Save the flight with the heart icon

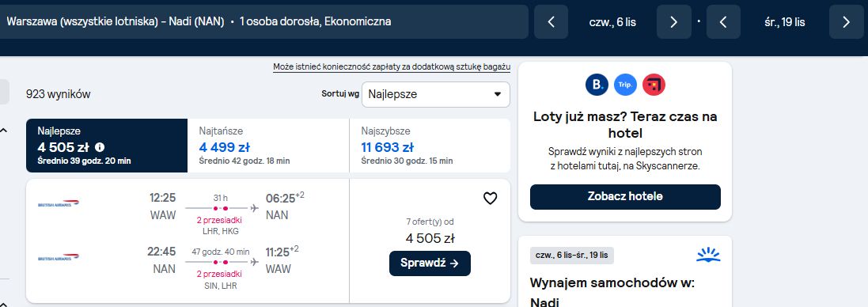click(x=490, y=198)
